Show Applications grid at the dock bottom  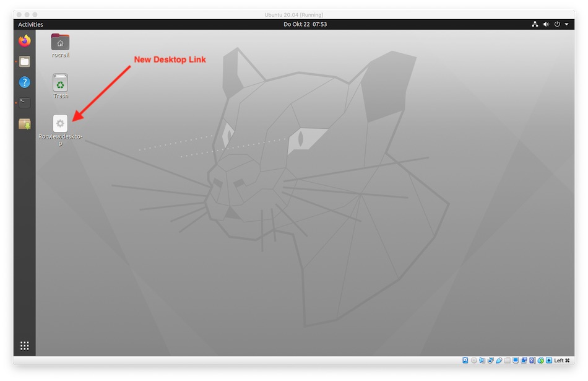(24, 346)
